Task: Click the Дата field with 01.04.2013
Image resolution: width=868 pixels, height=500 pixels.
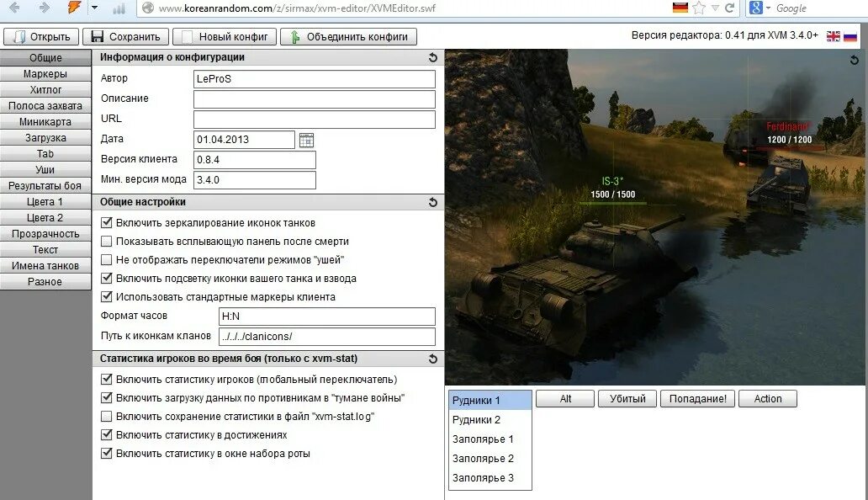Action: pyautogui.click(x=244, y=140)
